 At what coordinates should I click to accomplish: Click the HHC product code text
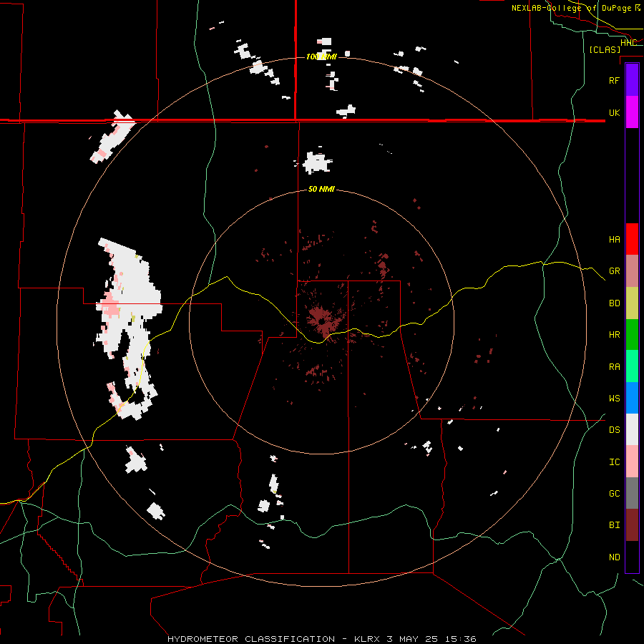click(x=628, y=42)
